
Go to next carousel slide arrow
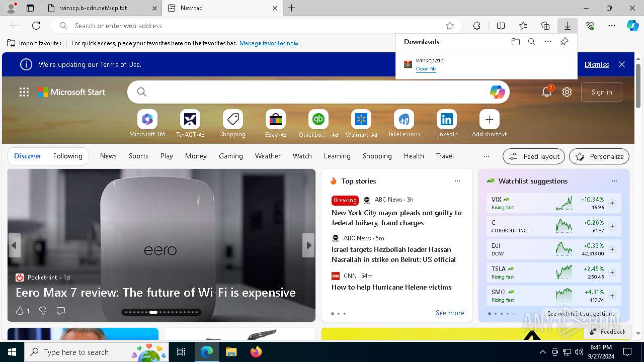(308, 245)
